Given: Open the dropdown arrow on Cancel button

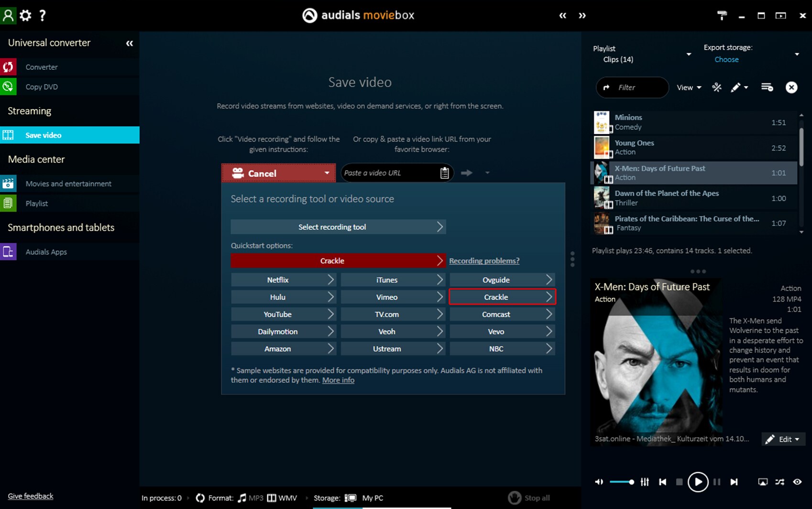Looking at the screenshot, I should tap(327, 173).
